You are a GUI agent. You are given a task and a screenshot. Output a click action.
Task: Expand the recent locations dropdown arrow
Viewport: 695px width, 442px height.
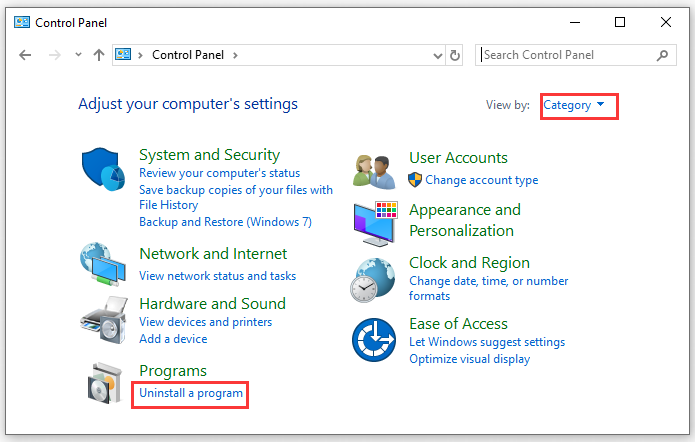[x=78, y=55]
